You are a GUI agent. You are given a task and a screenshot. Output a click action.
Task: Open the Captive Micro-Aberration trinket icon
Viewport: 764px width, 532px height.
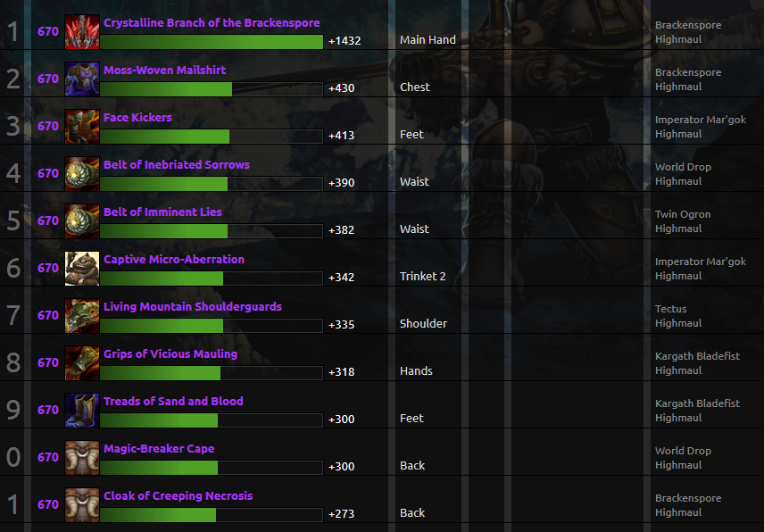(x=82, y=268)
